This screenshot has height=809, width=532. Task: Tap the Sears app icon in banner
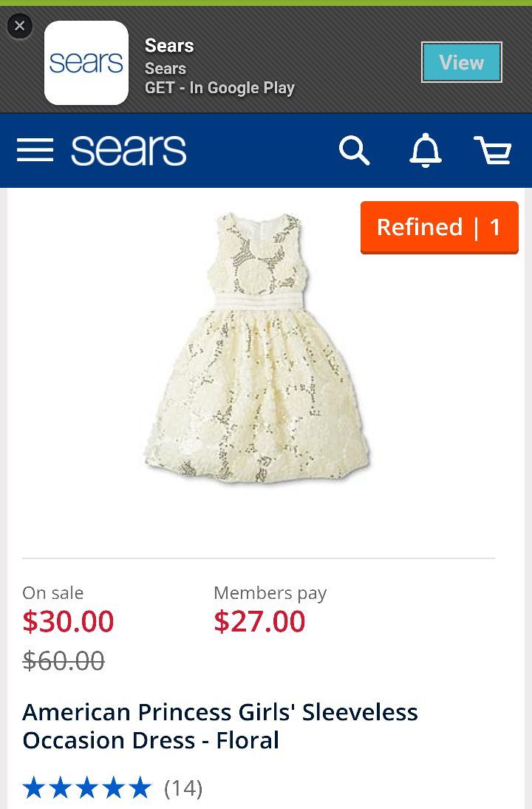pyautogui.click(x=86, y=63)
